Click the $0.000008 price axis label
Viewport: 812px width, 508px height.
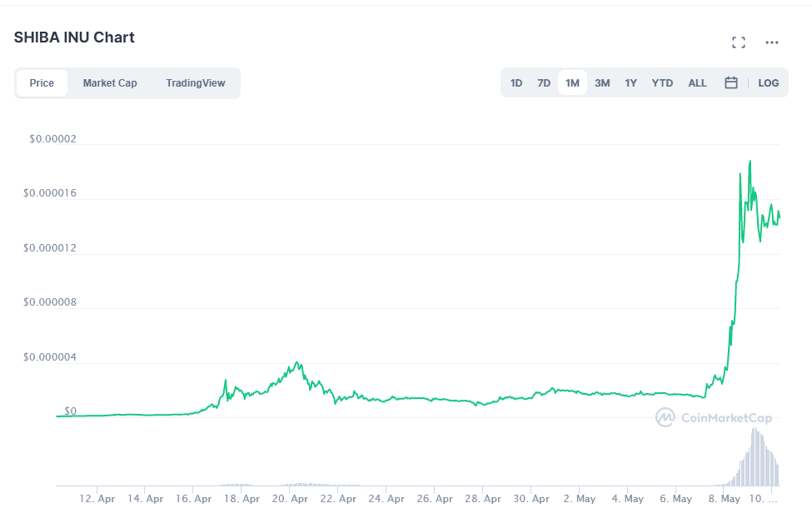(50, 302)
